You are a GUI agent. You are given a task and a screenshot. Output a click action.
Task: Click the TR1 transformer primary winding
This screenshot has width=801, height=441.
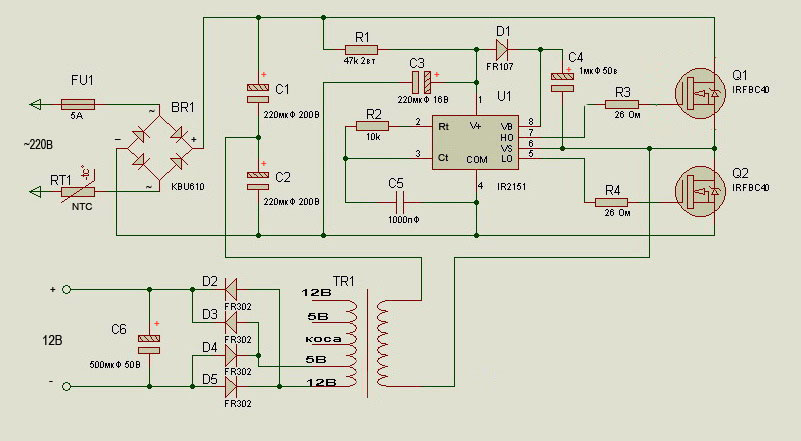point(383,343)
